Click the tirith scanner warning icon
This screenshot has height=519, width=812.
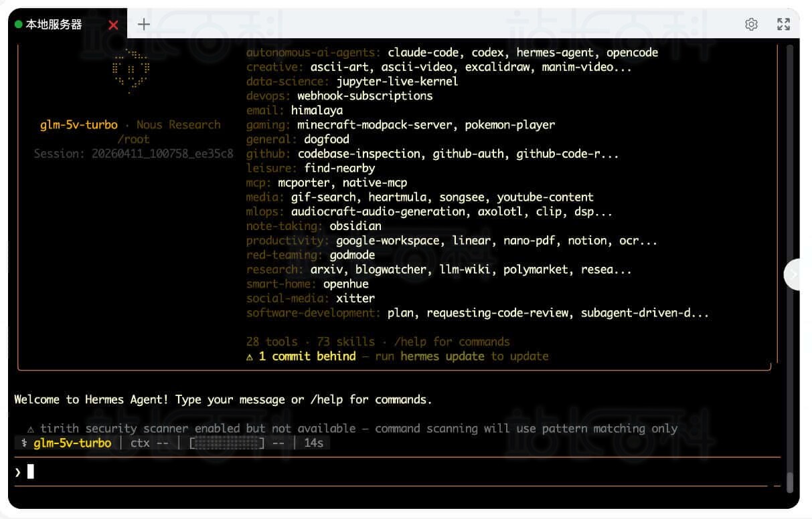click(x=31, y=429)
